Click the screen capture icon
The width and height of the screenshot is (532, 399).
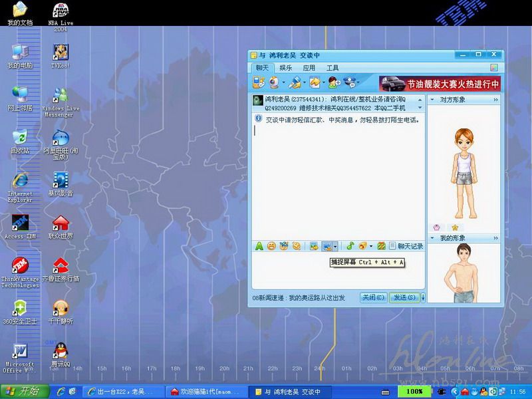(x=326, y=246)
